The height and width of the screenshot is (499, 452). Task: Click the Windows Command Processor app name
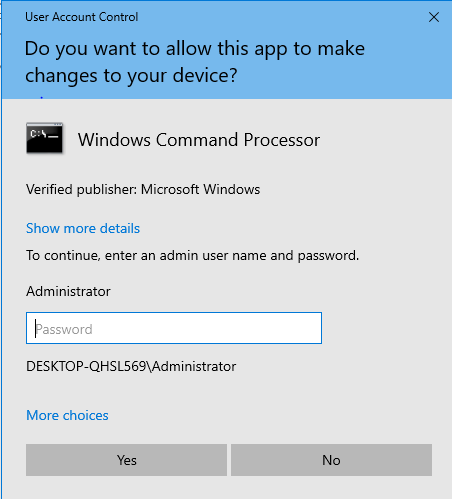tap(199, 139)
